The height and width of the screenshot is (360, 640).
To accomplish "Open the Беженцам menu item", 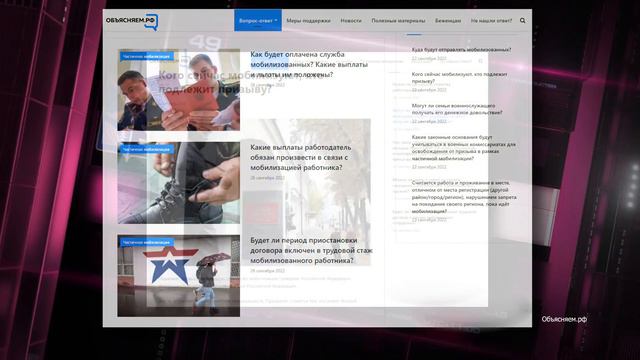I will (x=448, y=20).
